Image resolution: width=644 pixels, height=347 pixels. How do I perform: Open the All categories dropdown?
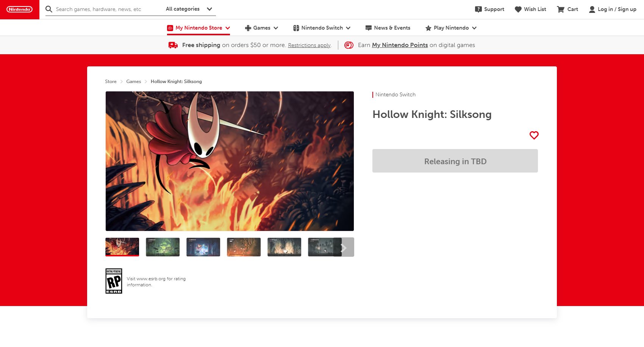pyautogui.click(x=189, y=9)
